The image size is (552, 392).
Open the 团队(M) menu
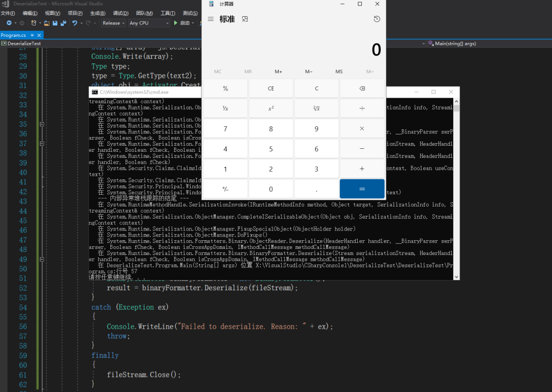click(x=144, y=13)
